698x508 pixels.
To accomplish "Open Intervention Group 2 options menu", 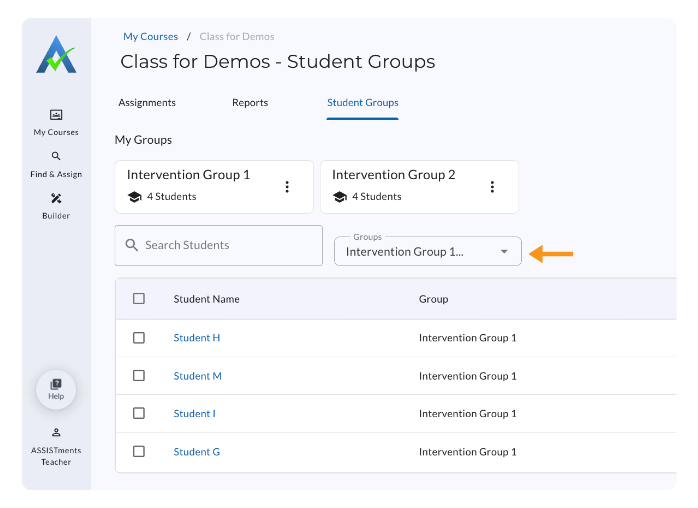I will pos(492,186).
